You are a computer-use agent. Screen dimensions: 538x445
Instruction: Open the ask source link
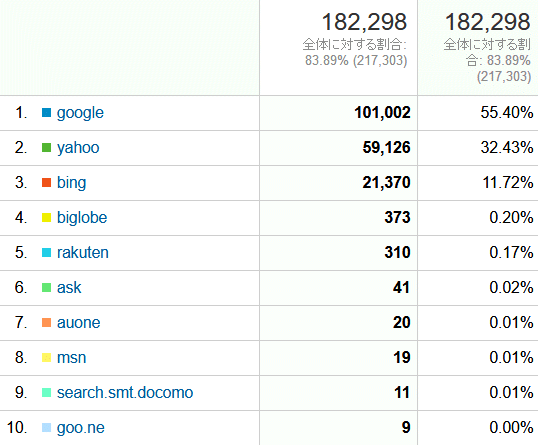click(x=69, y=288)
